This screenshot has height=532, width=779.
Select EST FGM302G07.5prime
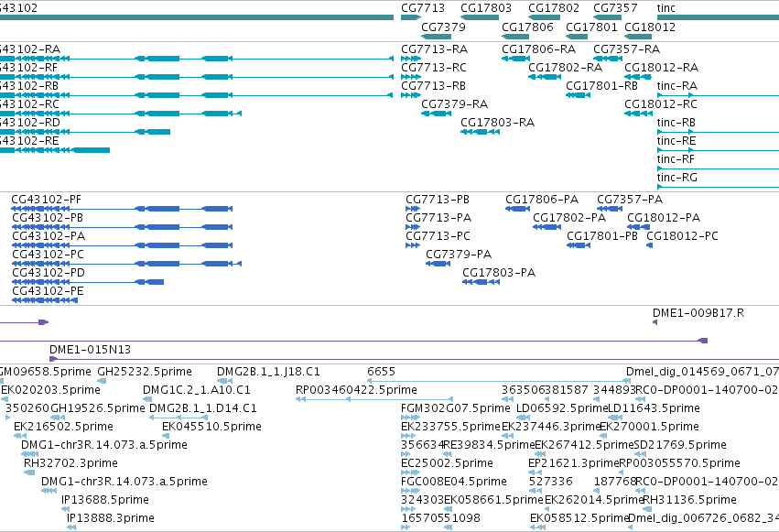click(410, 418)
